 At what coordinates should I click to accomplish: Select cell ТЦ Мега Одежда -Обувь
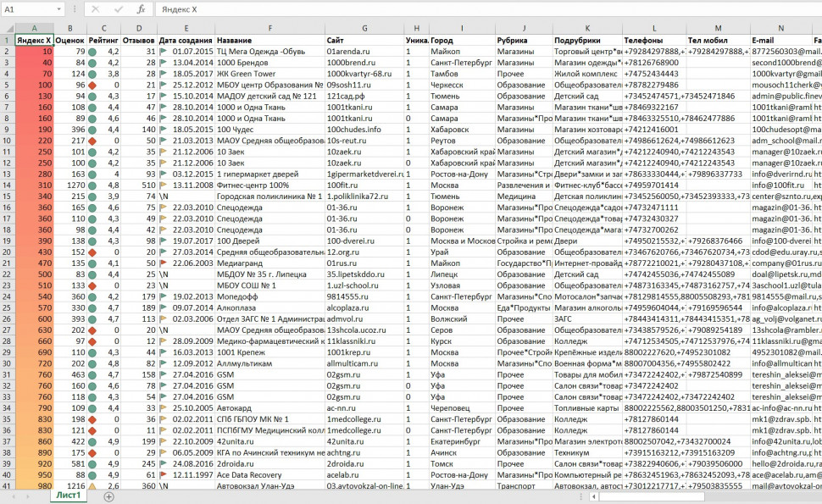pos(270,52)
